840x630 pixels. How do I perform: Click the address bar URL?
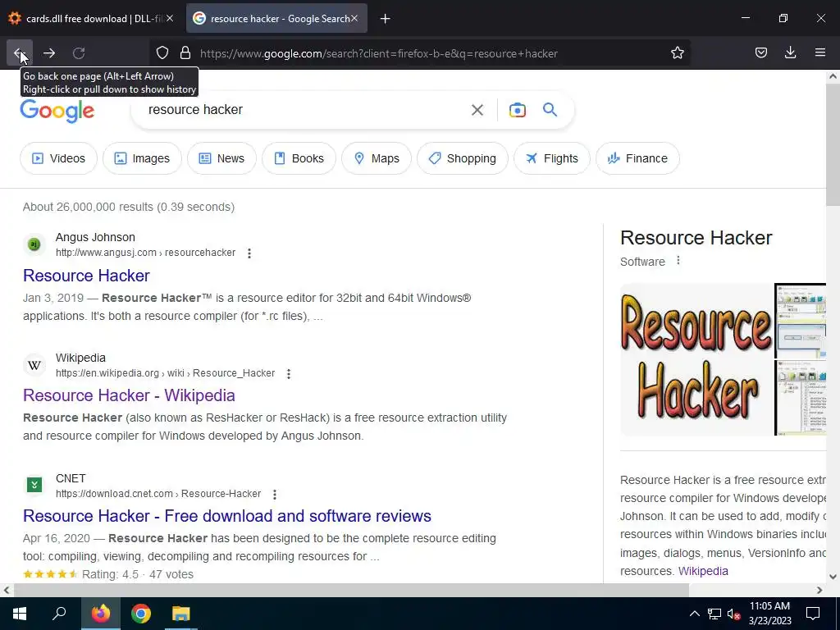(379, 53)
